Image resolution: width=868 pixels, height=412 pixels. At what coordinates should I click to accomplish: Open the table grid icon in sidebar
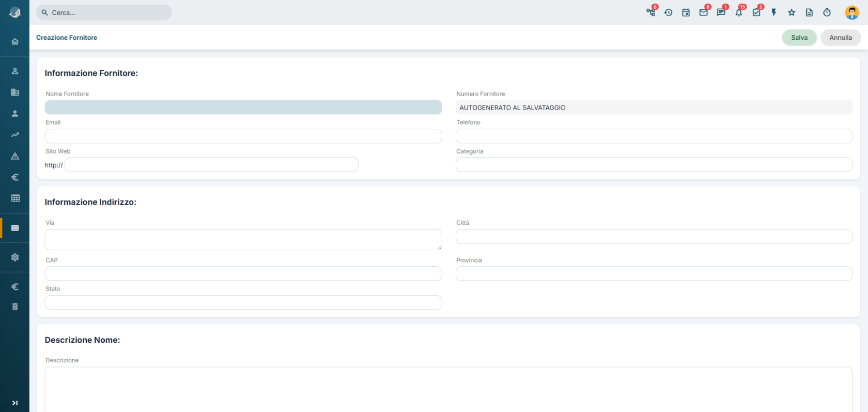pos(16,198)
